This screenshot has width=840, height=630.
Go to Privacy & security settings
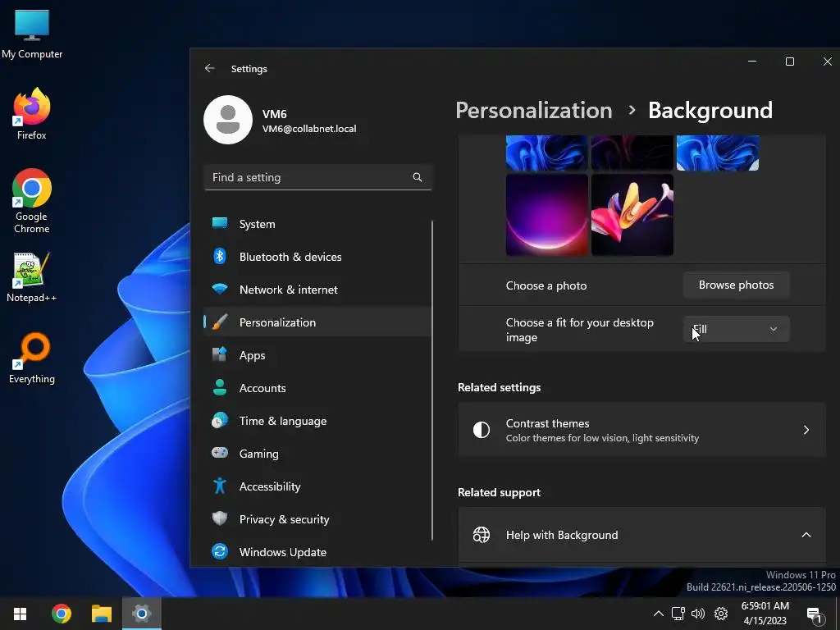317,519
